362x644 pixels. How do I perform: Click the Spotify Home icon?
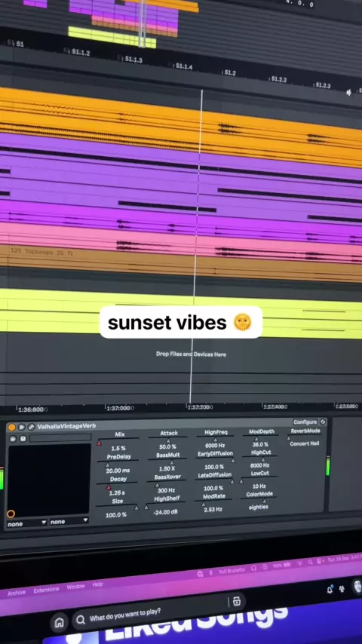click(59, 623)
